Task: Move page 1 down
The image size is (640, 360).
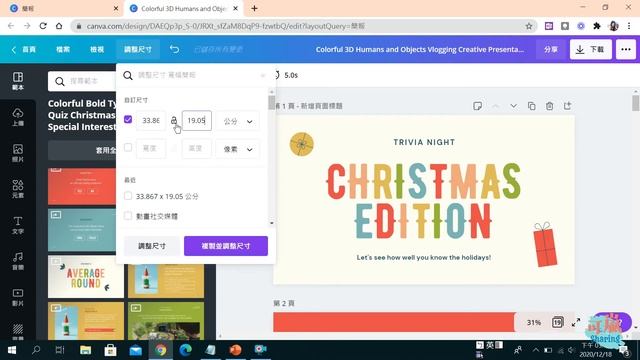Action: pos(513,106)
